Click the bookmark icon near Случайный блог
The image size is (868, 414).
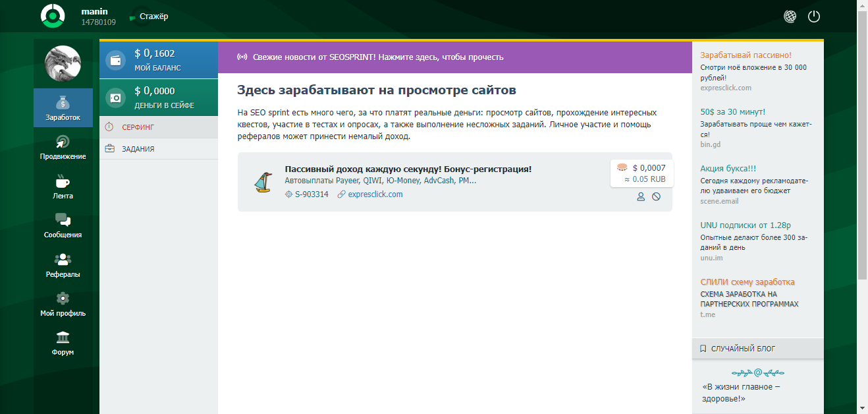(x=703, y=348)
